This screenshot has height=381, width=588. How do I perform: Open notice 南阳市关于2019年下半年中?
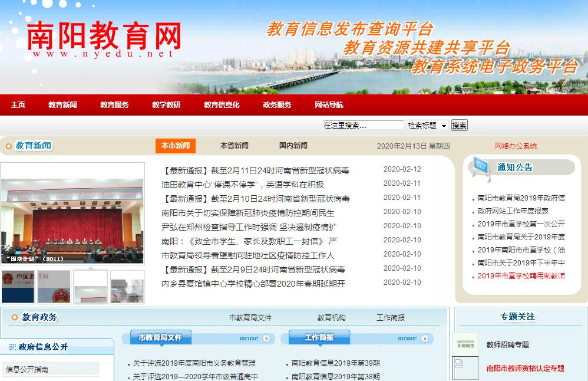[x=521, y=263]
